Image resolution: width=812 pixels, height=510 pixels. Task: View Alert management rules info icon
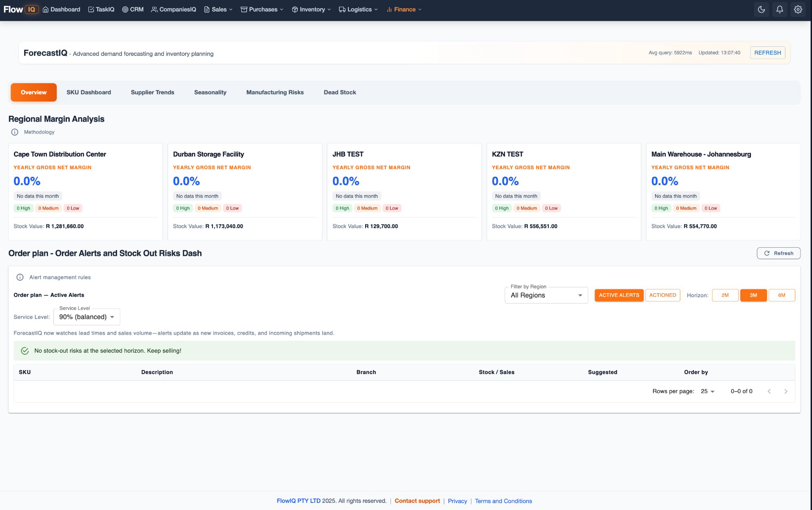(x=19, y=277)
